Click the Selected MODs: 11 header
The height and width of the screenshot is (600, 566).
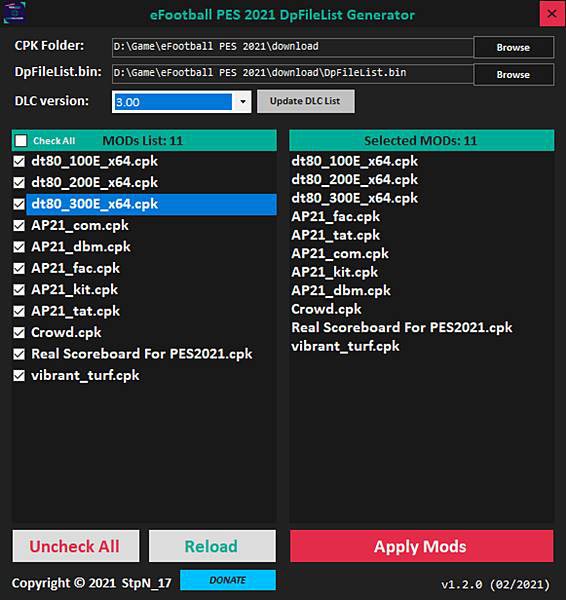[x=421, y=140]
